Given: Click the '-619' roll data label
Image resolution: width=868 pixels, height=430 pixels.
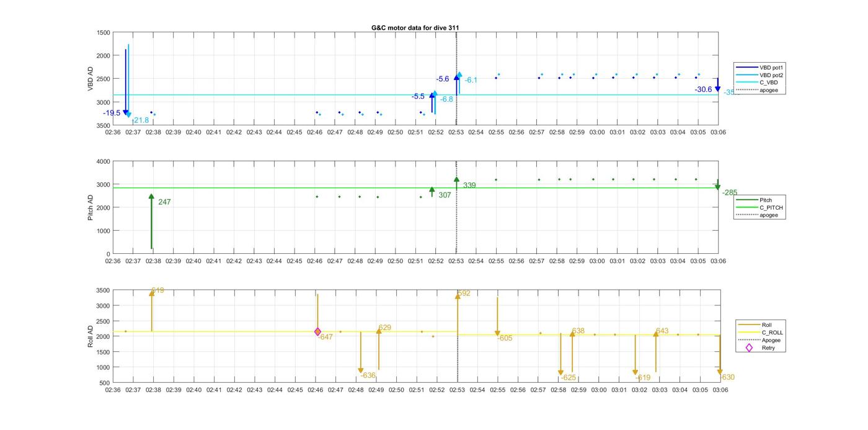Looking at the screenshot, I should [x=643, y=377].
